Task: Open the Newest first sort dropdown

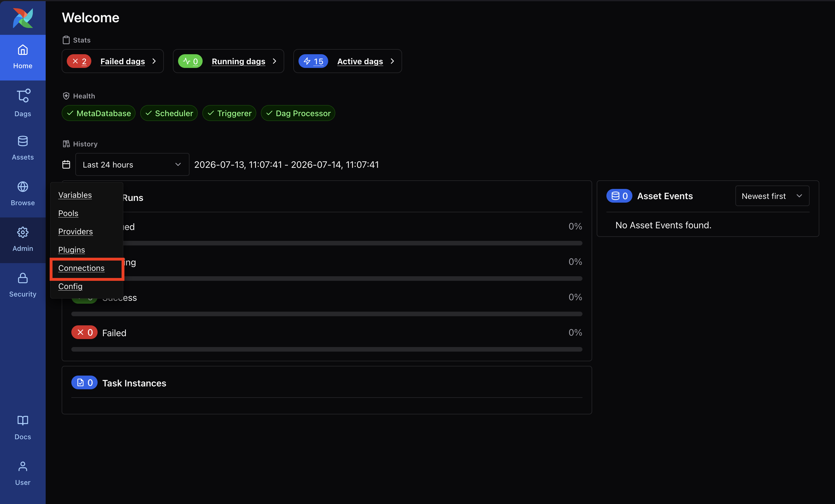Action: pos(772,196)
